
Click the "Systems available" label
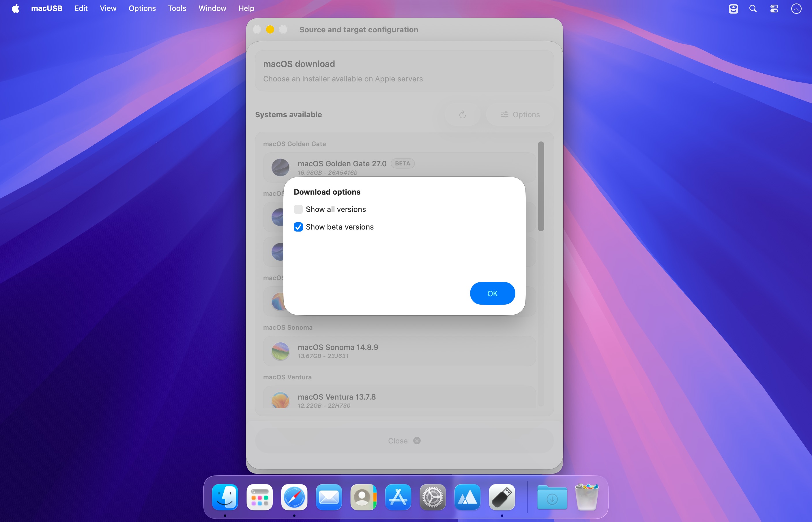tap(288, 115)
